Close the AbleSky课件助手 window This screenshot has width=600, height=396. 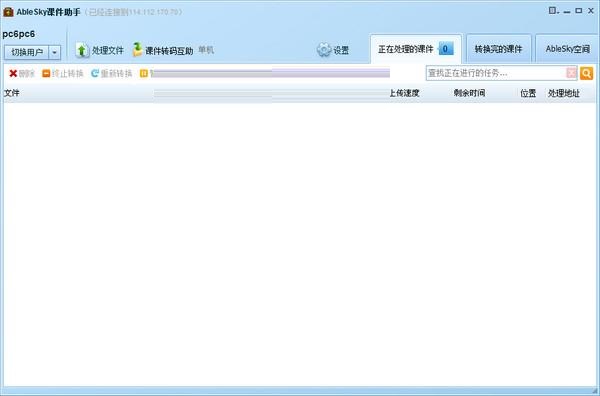[x=591, y=11]
